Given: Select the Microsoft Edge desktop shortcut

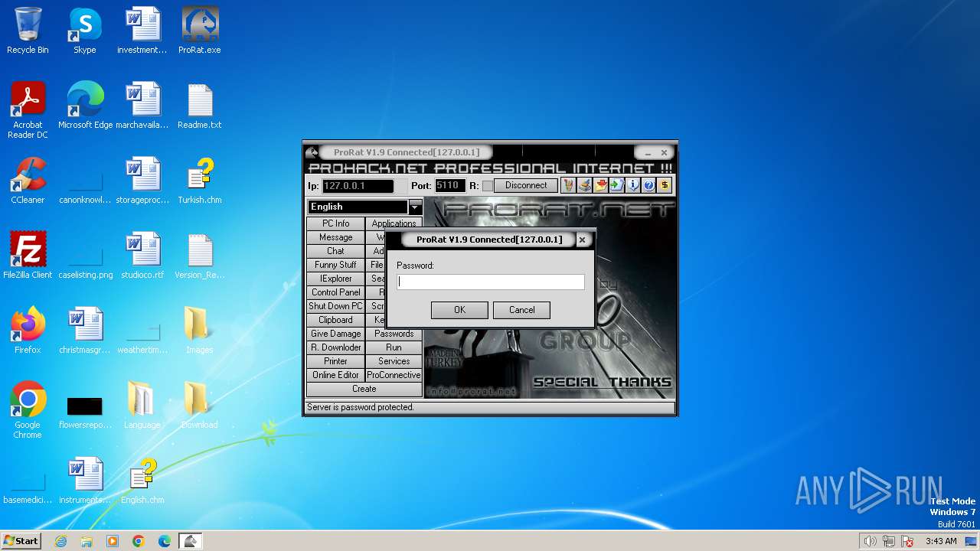Looking at the screenshot, I should pyautogui.click(x=85, y=106).
